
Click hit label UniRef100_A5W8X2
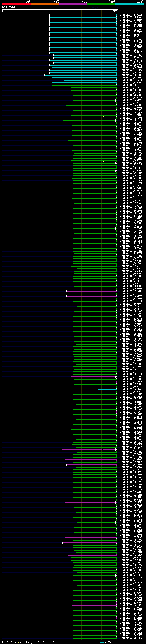pos(131,583)
